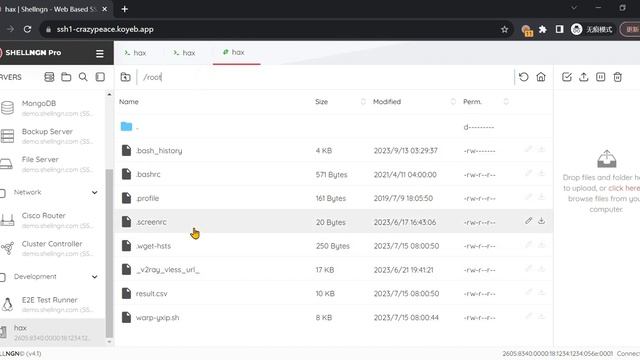Click the servers list scrollbar
Image resolution: width=640 pixels, height=360 pixels.
click(x=109, y=253)
